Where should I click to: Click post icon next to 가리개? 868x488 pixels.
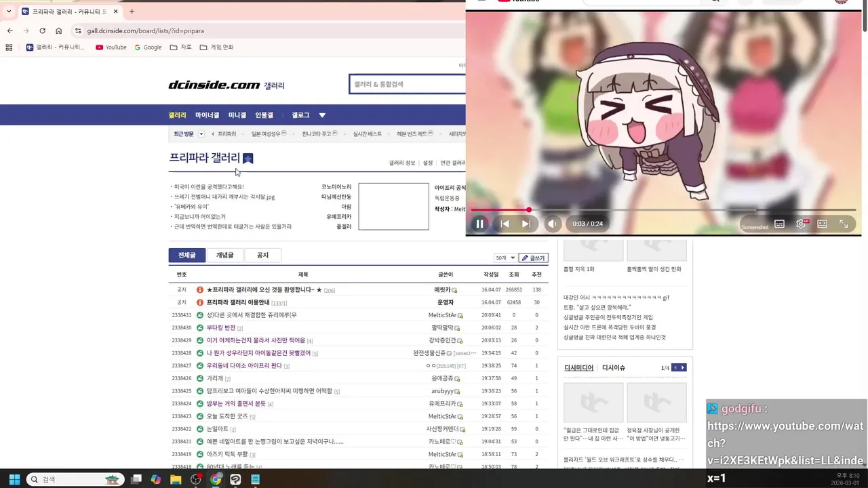click(x=200, y=378)
